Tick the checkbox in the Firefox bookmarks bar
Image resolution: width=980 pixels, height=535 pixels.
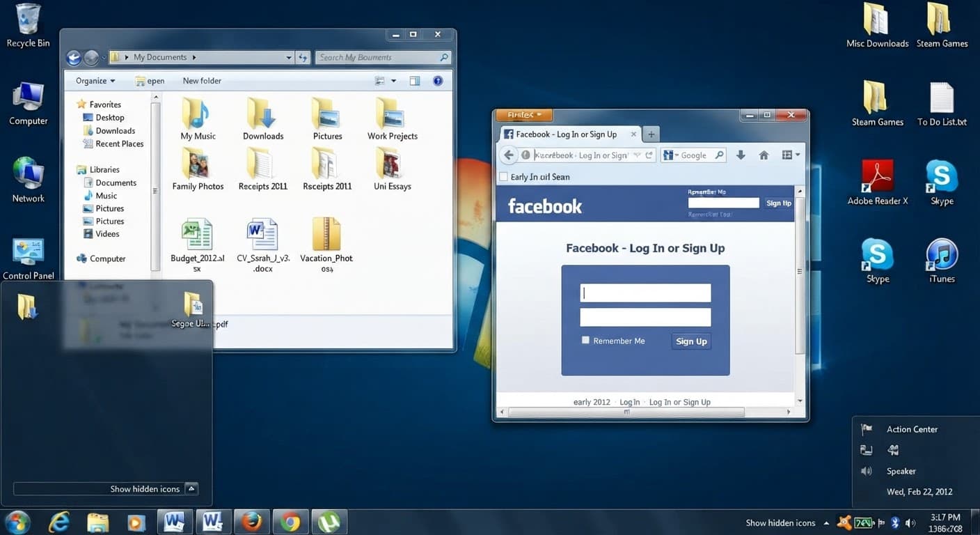(503, 177)
